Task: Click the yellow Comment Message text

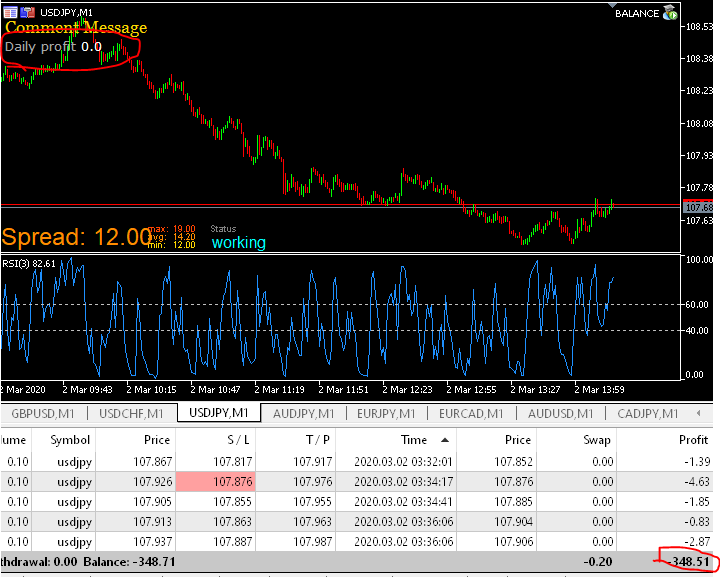Action: tap(76, 27)
